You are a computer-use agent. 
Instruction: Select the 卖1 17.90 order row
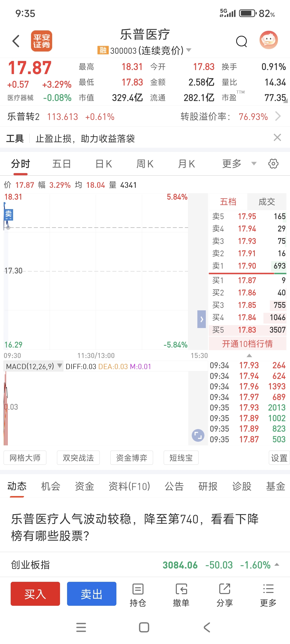[248, 266]
